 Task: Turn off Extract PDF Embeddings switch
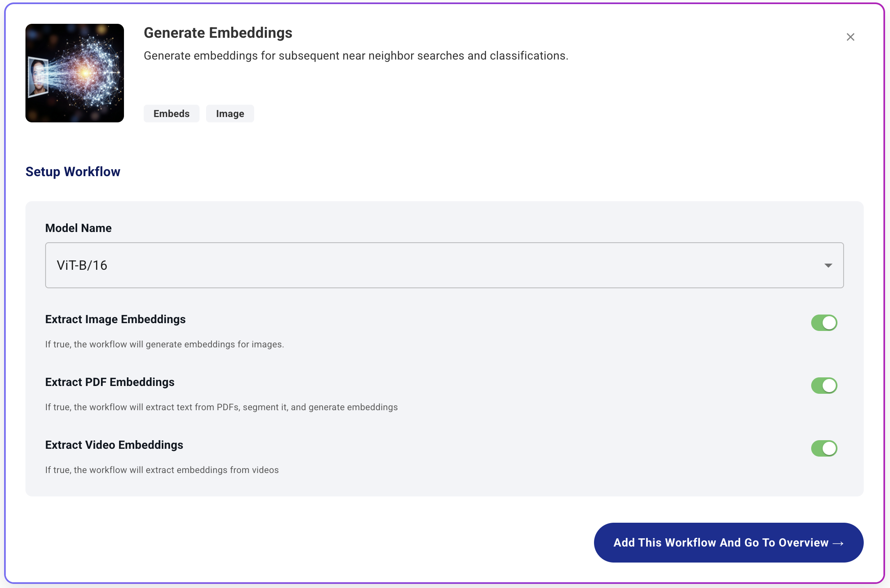click(824, 386)
